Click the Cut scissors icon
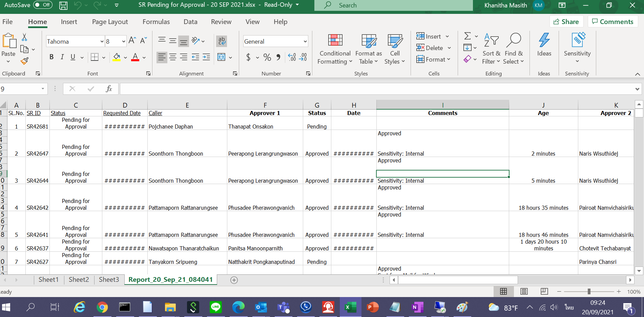Screen dimensions: 644x317 24,37
